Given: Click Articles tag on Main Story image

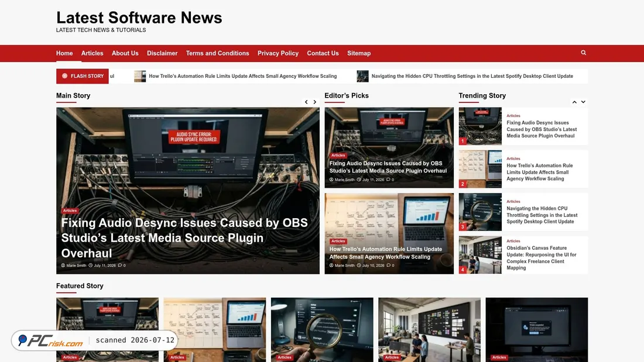Looking at the screenshot, I should [x=70, y=211].
